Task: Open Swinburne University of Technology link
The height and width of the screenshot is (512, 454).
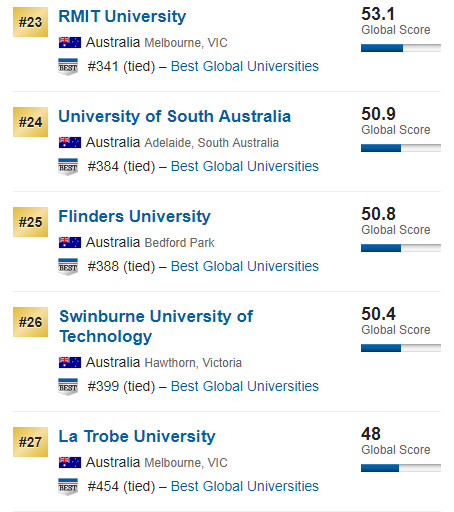Action: click(x=156, y=326)
